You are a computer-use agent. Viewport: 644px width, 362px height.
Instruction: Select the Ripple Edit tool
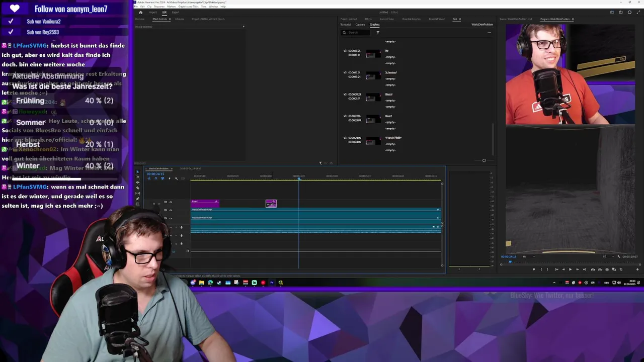point(138,183)
